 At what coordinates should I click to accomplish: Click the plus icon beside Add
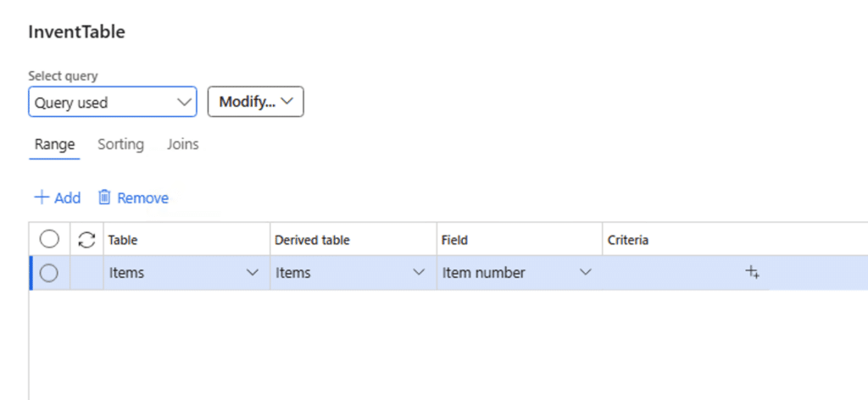click(x=41, y=197)
